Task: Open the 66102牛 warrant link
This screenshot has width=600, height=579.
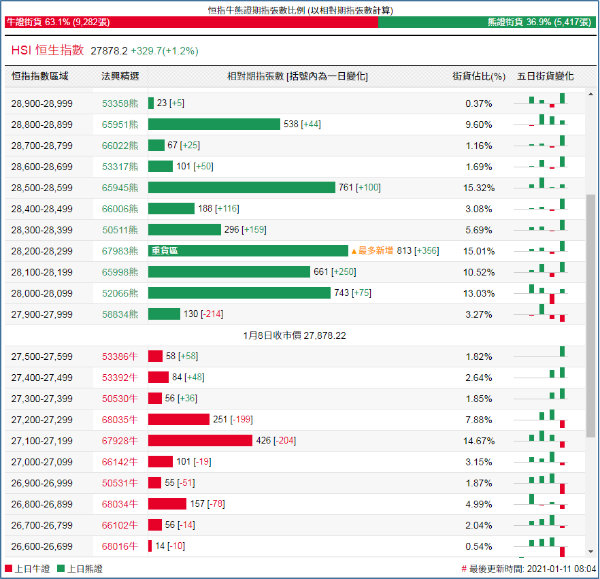Action: click(119, 525)
